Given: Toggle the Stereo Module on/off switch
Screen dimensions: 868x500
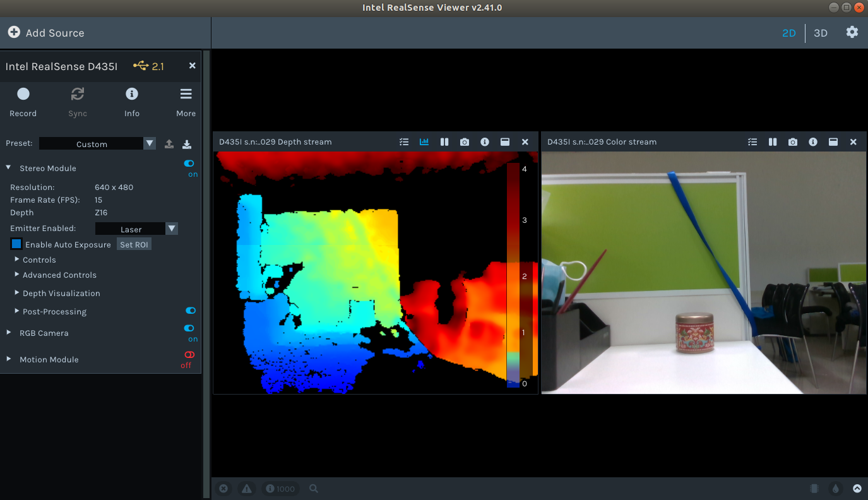Looking at the screenshot, I should (x=189, y=164).
